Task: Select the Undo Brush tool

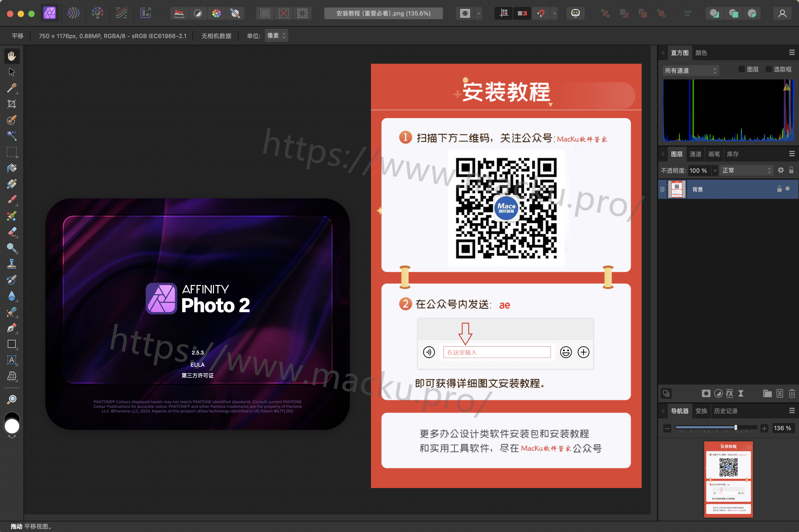Action: [12, 280]
